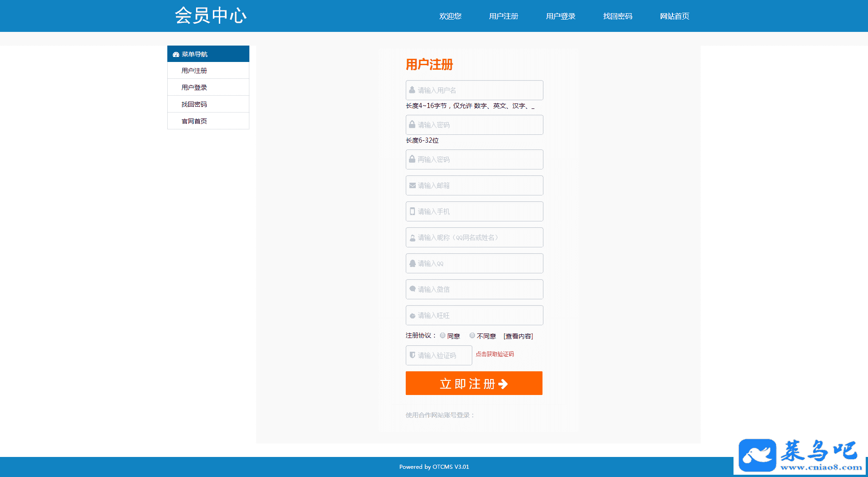
Task: Click the lock icon in password field
Action: coord(412,124)
